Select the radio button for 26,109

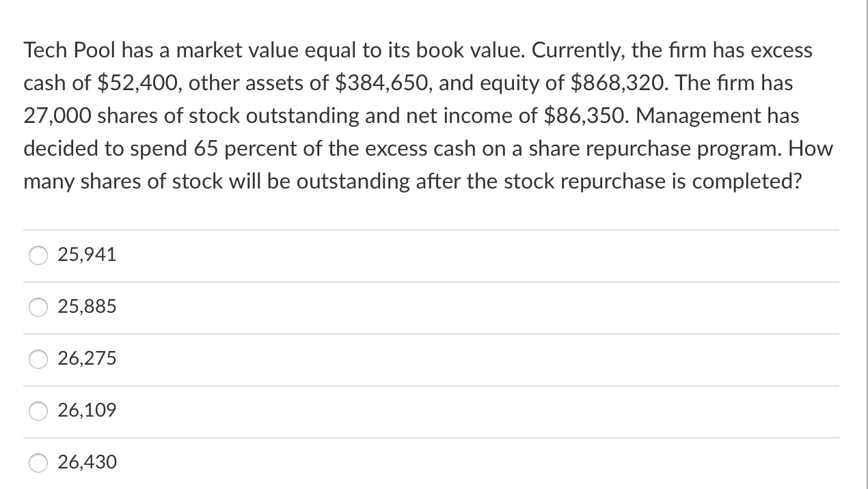(38, 411)
